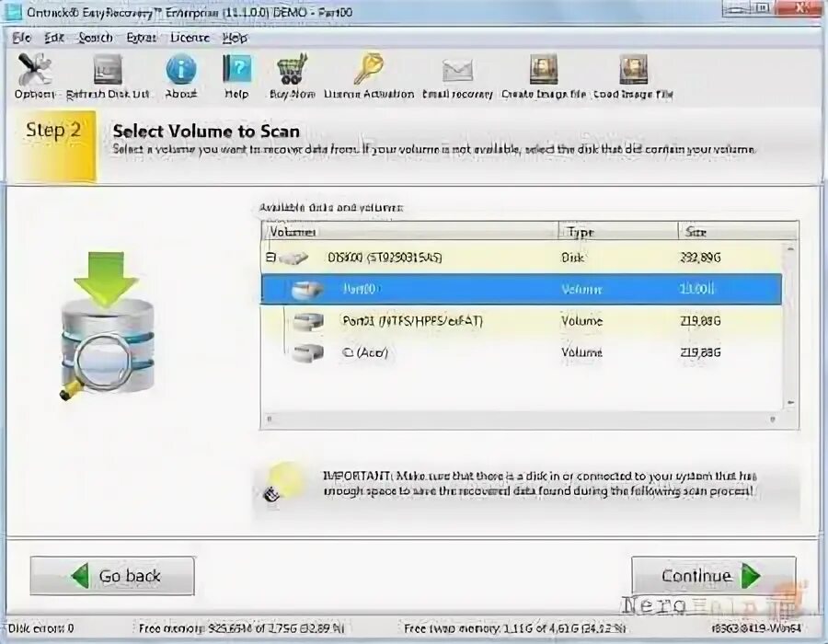Open the Help menu
Viewport: 828px width, 644px height.
click(x=235, y=38)
